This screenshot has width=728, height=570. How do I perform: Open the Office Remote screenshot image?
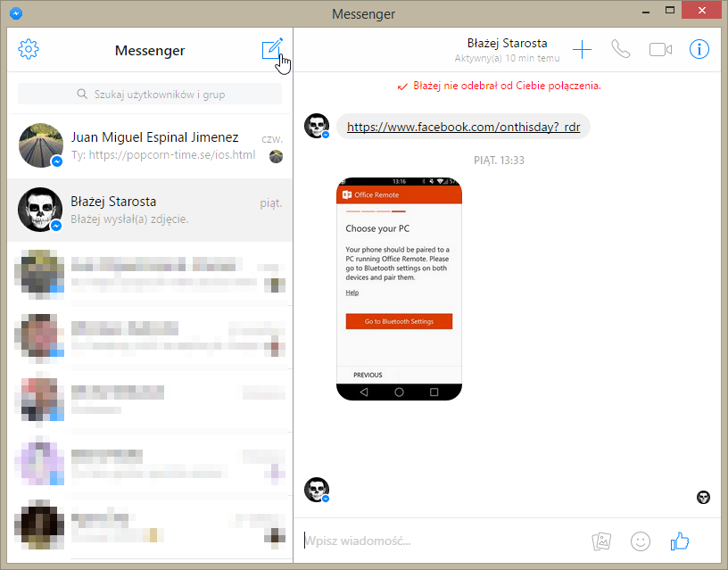click(x=399, y=289)
